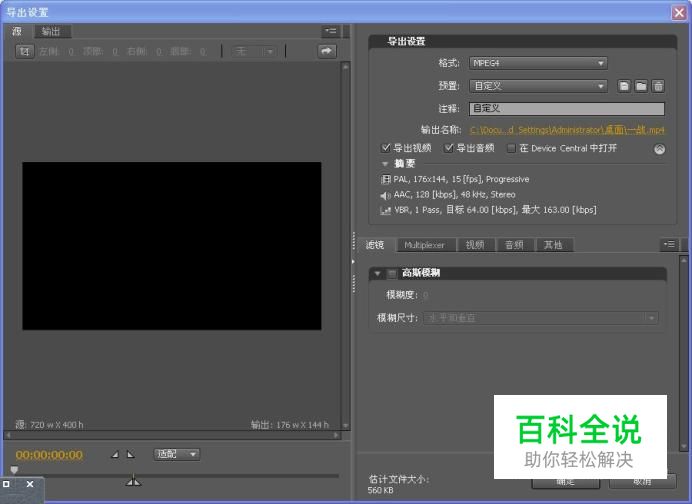The image size is (692, 504).
Task: Uncheck the 导出音频 checkbox
Action: (449, 148)
